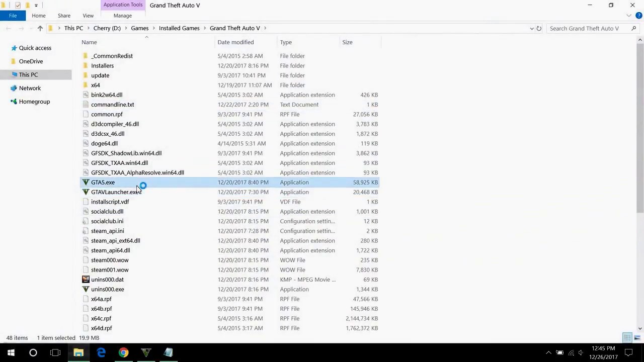
Task: Switch to the Share ribbon tab
Action: [64, 16]
